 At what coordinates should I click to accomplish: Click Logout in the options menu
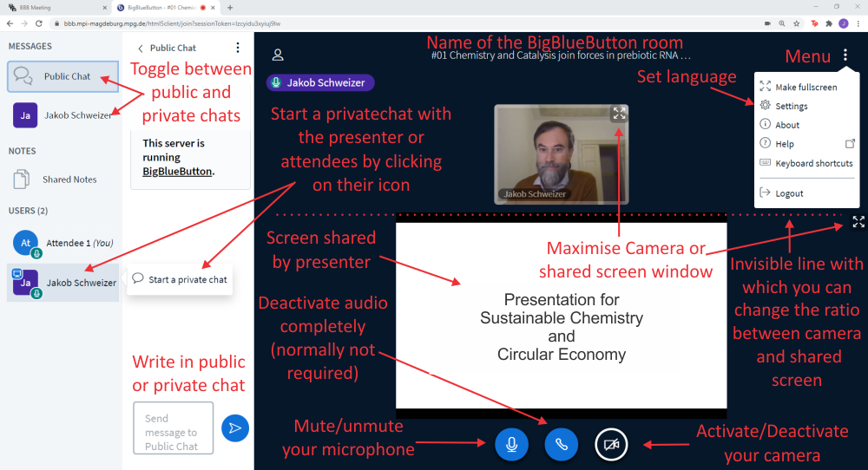click(806, 193)
